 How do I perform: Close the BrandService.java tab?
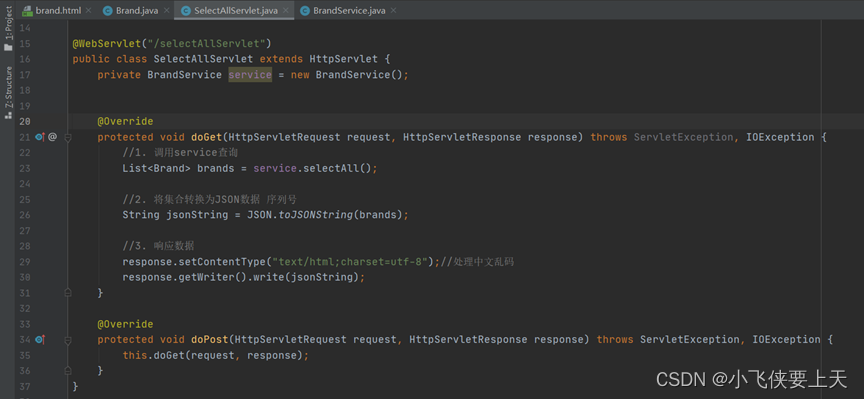(x=393, y=10)
